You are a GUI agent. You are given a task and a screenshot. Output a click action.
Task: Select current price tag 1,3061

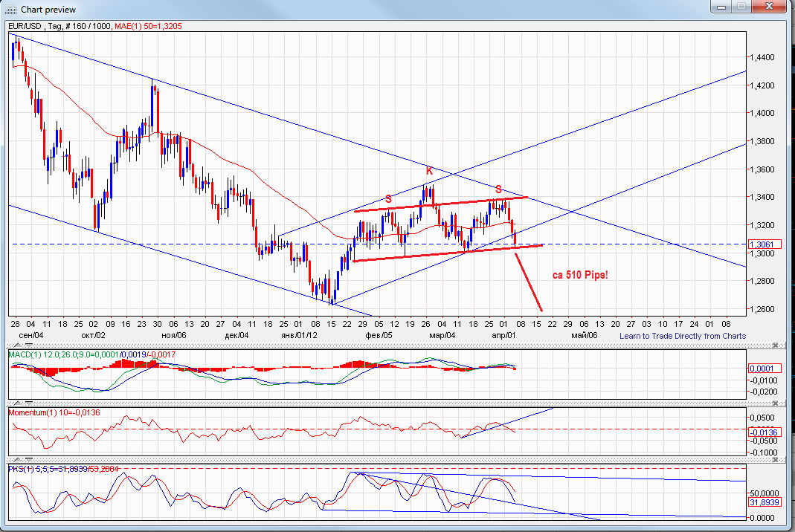(765, 244)
